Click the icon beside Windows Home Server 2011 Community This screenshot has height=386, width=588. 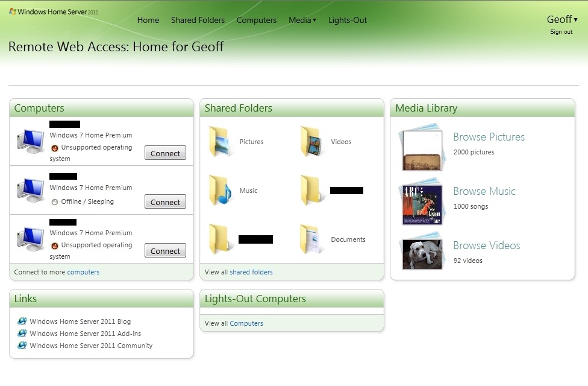click(x=22, y=346)
